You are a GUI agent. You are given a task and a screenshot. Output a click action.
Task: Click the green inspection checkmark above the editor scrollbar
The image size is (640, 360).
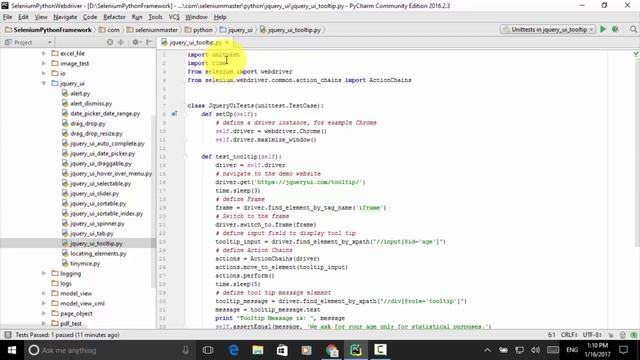pyautogui.click(x=636, y=54)
